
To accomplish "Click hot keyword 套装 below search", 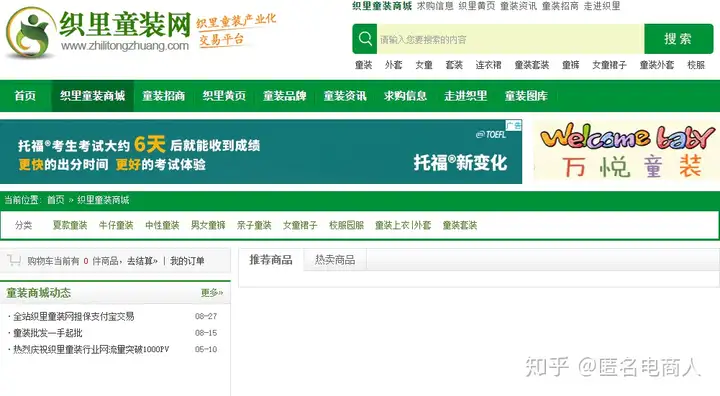I will [x=454, y=65].
